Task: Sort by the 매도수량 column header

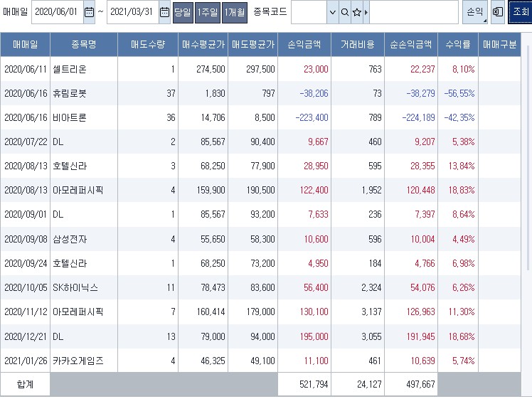Action: (148, 44)
